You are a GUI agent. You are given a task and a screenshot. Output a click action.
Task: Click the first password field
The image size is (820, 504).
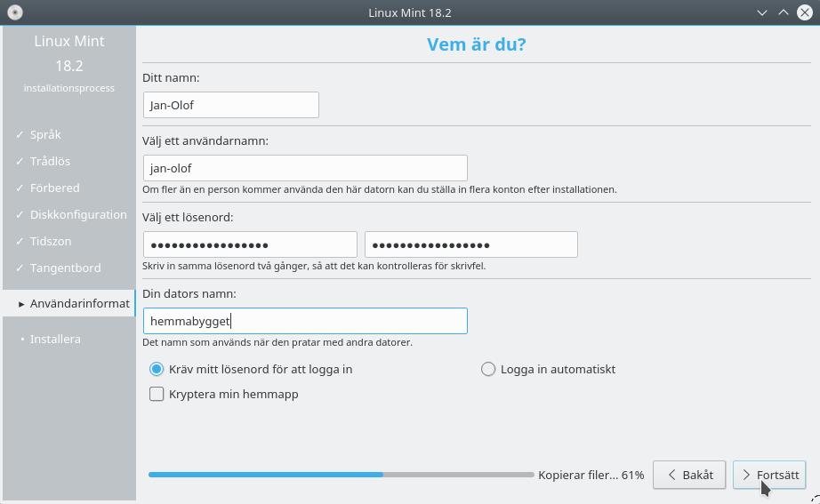[x=250, y=244]
